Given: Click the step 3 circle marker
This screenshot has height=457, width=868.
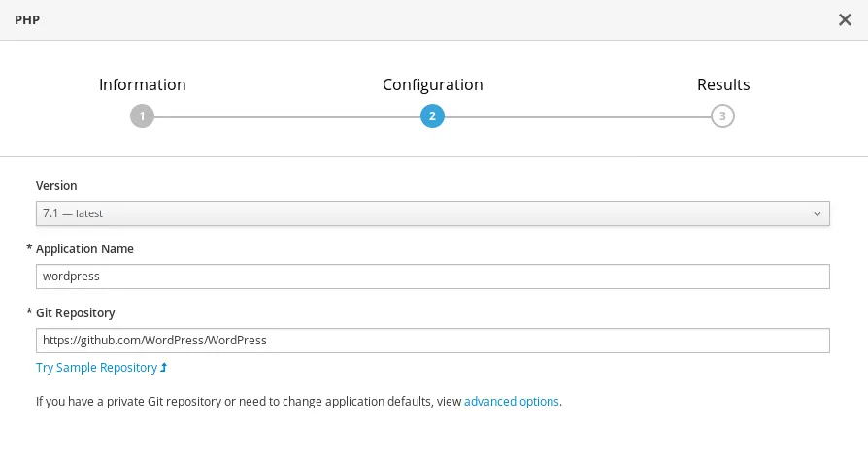Looking at the screenshot, I should (x=722, y=116).
